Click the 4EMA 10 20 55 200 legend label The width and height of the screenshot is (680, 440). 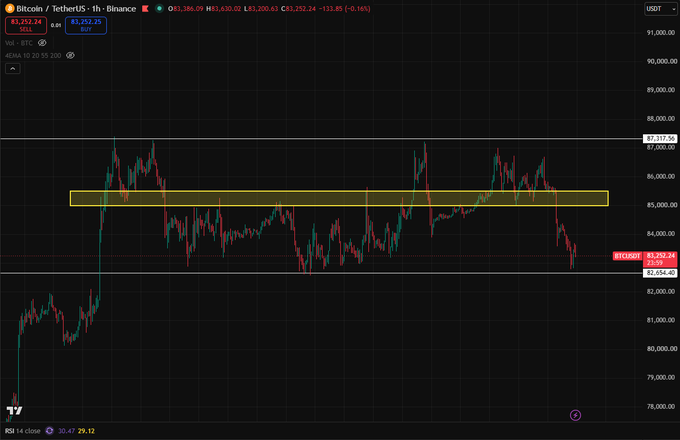pyautogui.click(x=33, y=55)
